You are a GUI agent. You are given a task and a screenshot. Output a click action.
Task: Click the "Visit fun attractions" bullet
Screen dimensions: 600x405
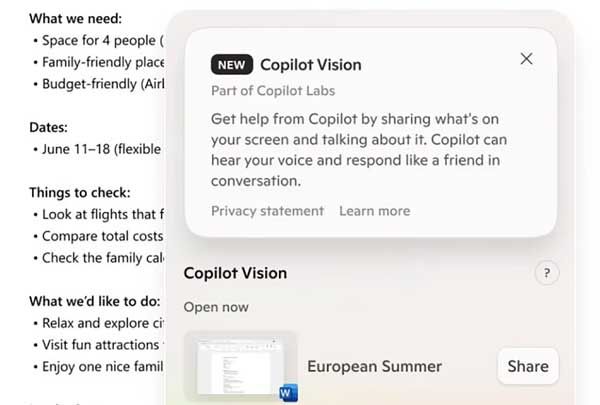coord(100,345)
